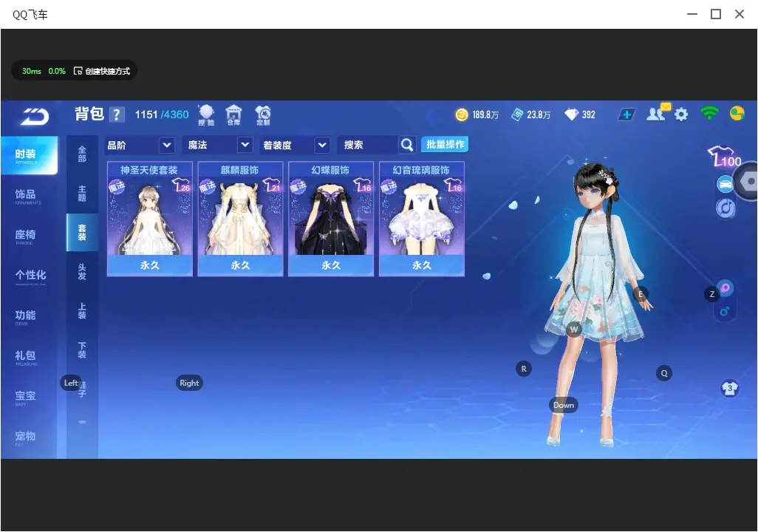
Task: Open the friends and mail icon
Action: (658, 113)
